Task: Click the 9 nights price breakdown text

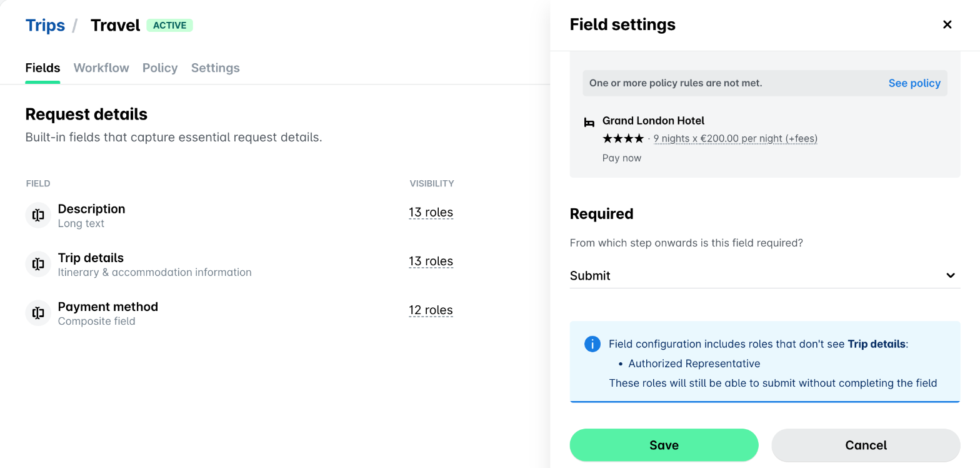Action: [736, 138]
